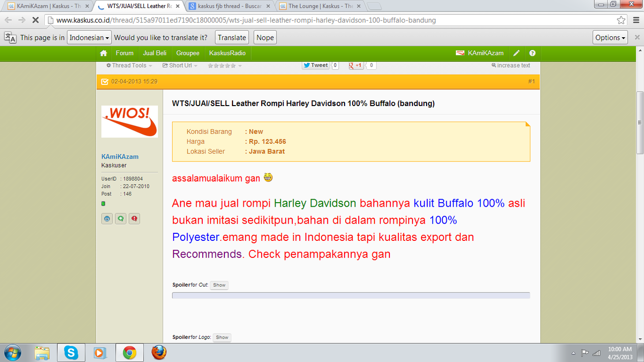Close the active Leather Rompi tab
The width and height of the screenshot is (644, 362).
(x=177, y=6)
